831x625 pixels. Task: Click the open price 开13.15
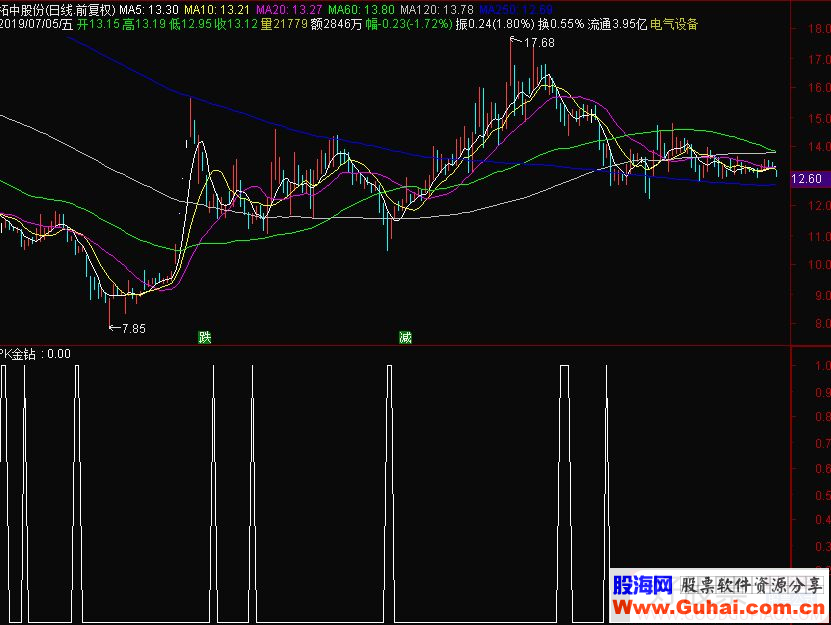(x=99, y=24)
